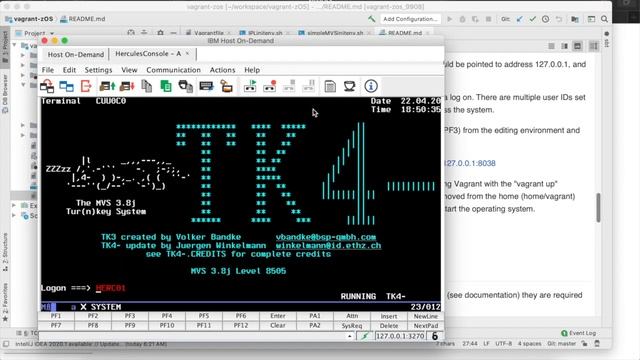Open the Actions menu
The width and height of the screenshot is (640, 360).
(x=222, y=70)
